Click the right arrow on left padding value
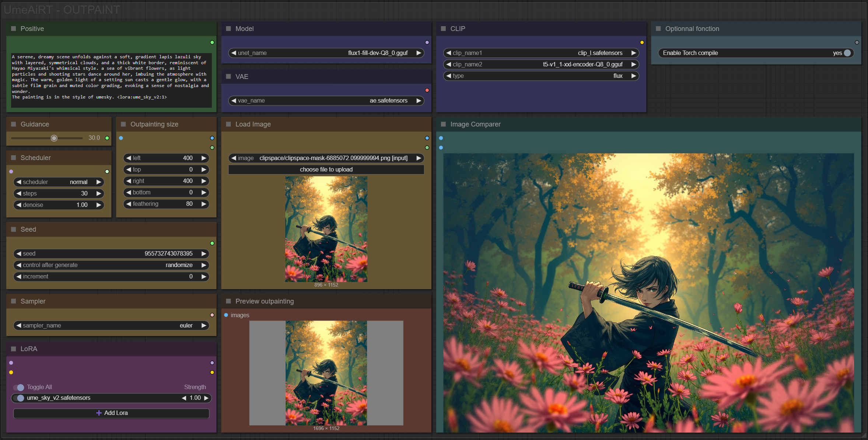 click(x=204, y=158)
